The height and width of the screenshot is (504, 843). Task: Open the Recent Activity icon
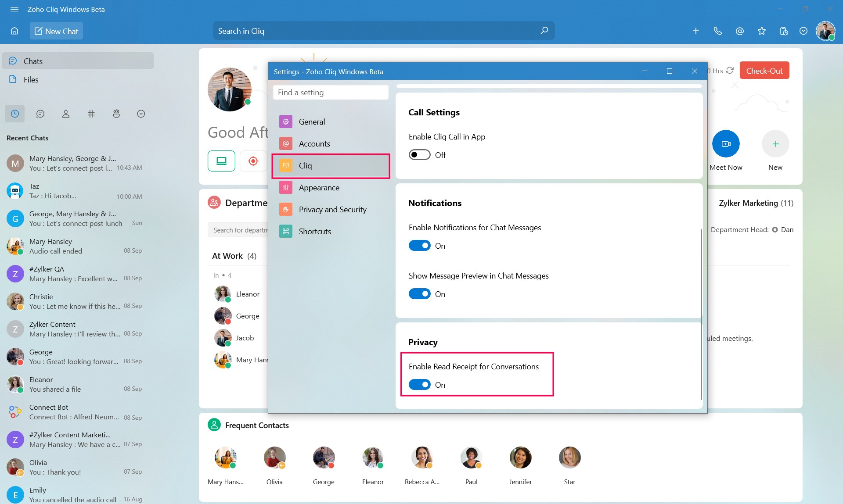point(14,113)
